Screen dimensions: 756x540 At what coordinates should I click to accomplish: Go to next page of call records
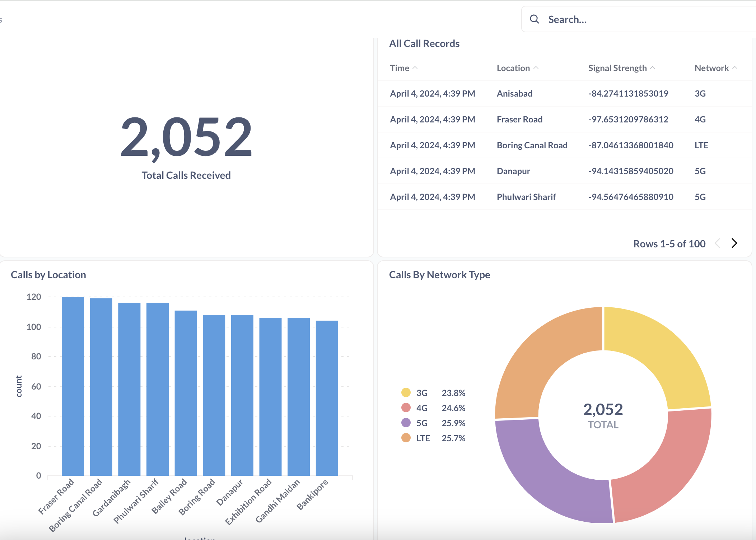point(734,243)
